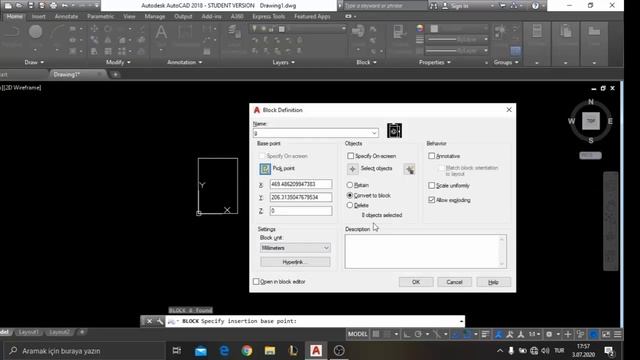The image size is (640, 360).
Task: Check the Scale uniformly checkbox
Action: 431,185
